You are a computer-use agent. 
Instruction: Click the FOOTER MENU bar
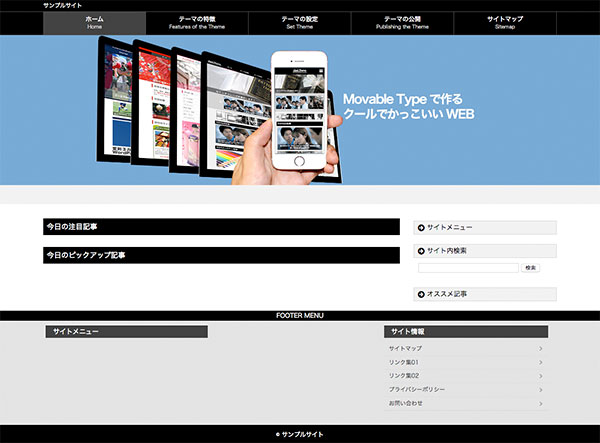tap(300, 316)
